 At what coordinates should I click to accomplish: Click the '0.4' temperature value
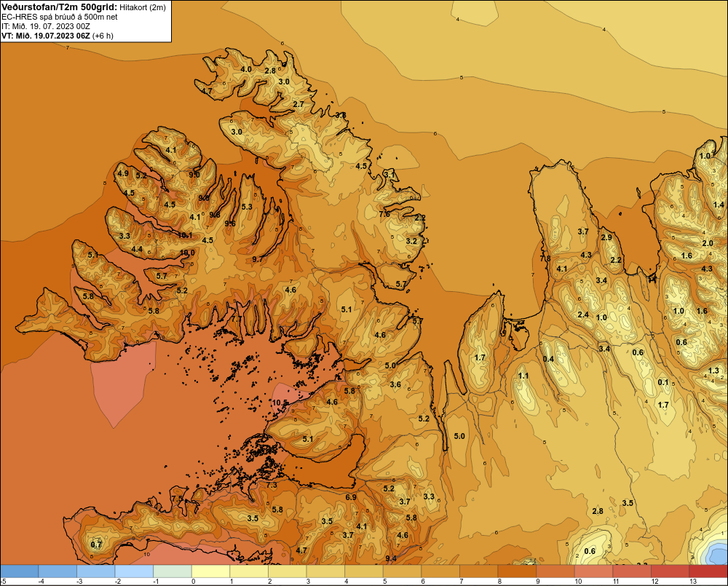pyautogui.click(x=548, y=359)
